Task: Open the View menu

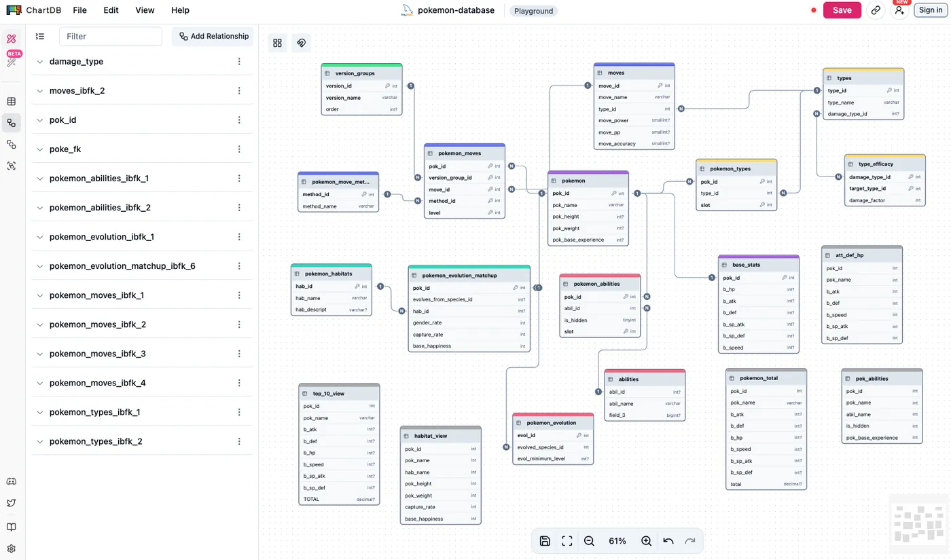Action: 145,10
